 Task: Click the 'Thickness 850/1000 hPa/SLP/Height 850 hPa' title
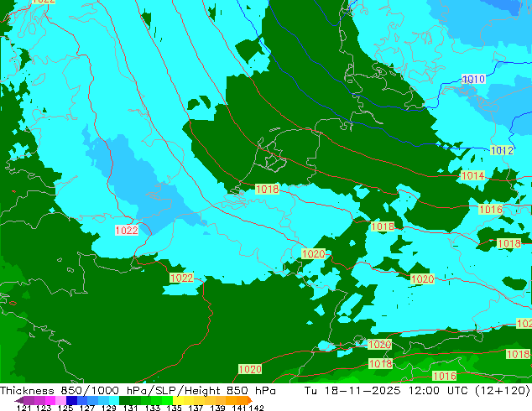pos(138,391)
